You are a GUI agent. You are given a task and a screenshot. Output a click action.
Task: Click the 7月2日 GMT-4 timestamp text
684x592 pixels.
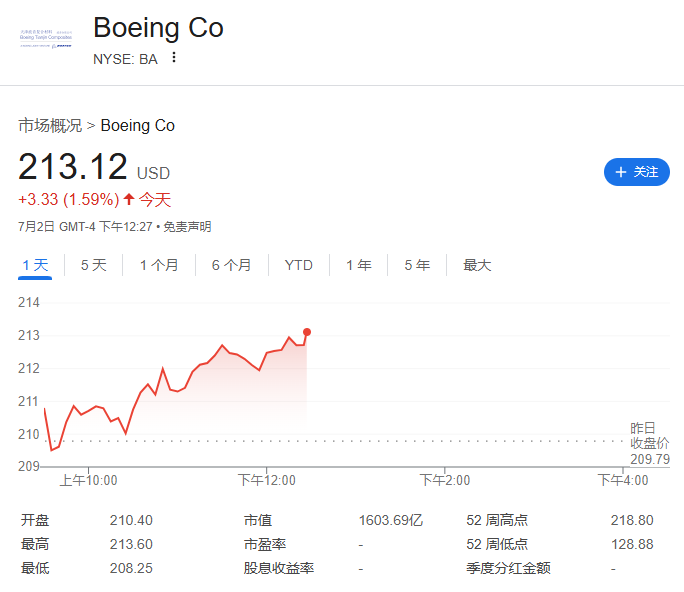[85, 227]
